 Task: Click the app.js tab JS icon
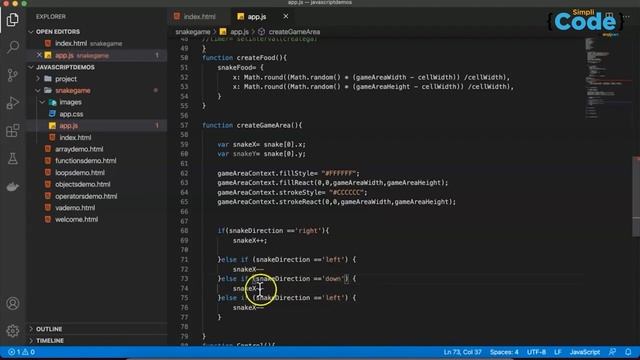pyautogui.click(x=241, y=16)
